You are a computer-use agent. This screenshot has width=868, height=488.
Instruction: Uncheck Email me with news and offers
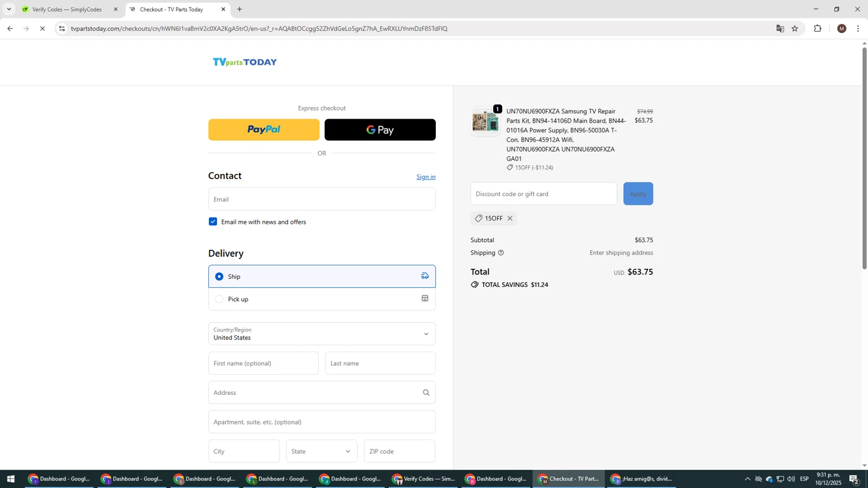point(213,221)
